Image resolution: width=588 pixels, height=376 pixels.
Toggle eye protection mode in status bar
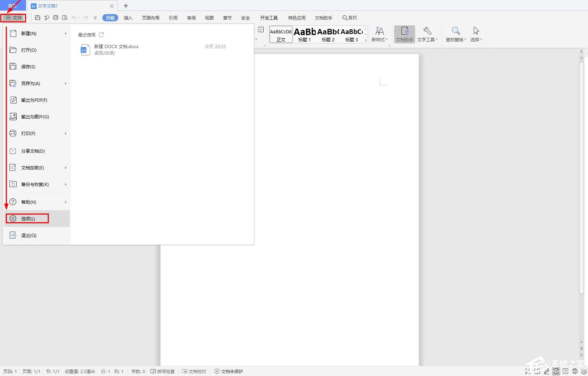584,371
